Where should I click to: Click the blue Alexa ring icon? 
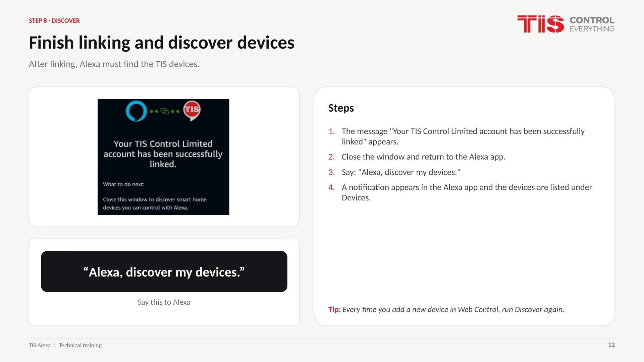point(136,111)
